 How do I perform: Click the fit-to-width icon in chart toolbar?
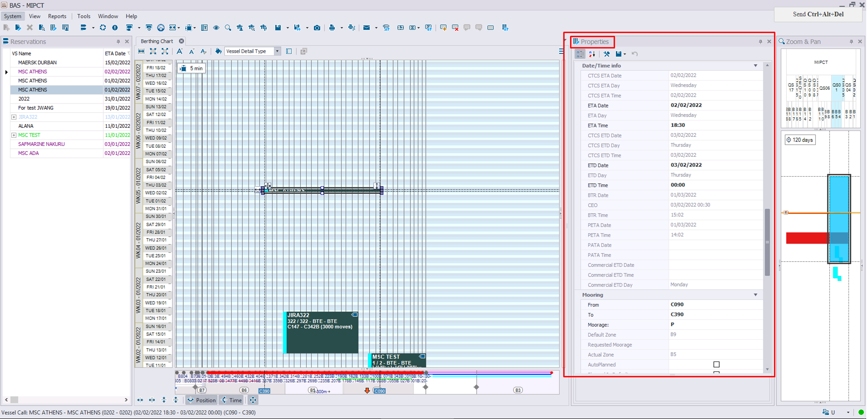pyautogui.click(x=141, y=51)
